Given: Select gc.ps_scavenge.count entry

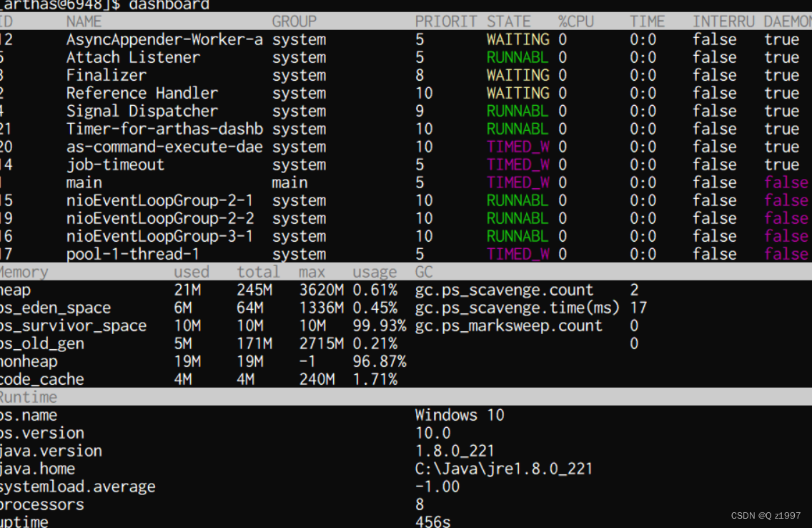Looking at the screenshot, I should coord(504,290).
